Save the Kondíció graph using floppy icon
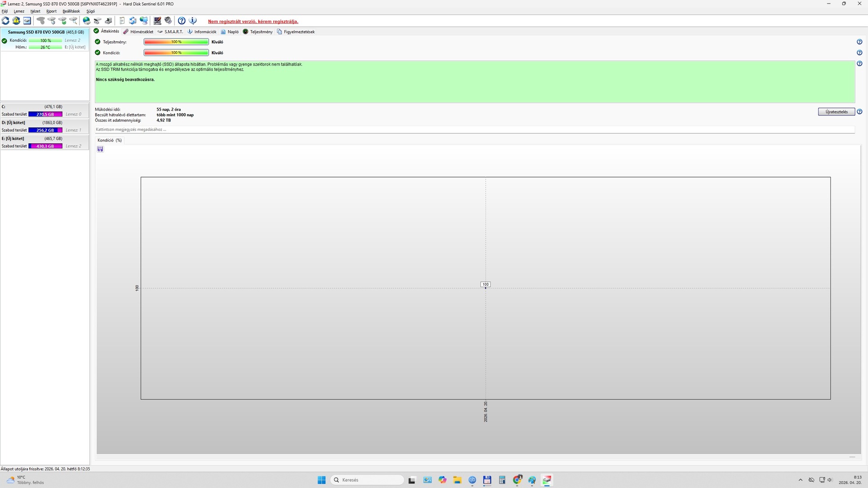The height and width of the screenshot is (488, 868). point(100,149)
